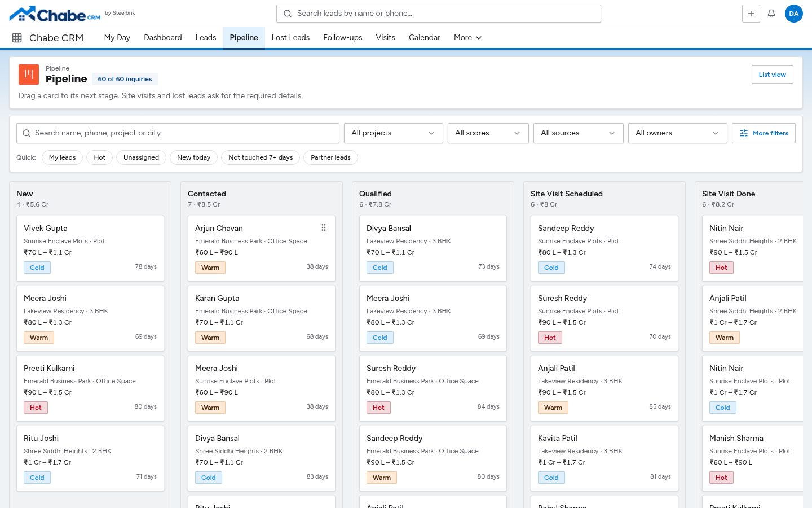Open the app launcher grid icon

point(17,38)
